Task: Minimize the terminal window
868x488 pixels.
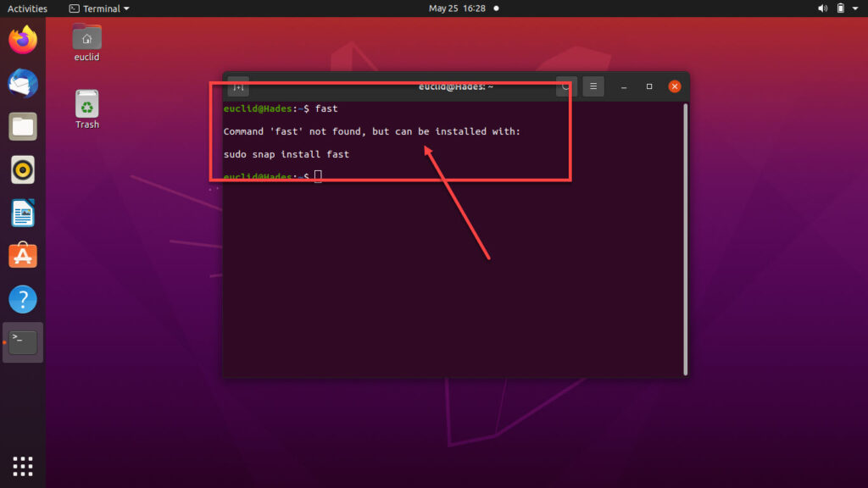Action: (624, 87)
